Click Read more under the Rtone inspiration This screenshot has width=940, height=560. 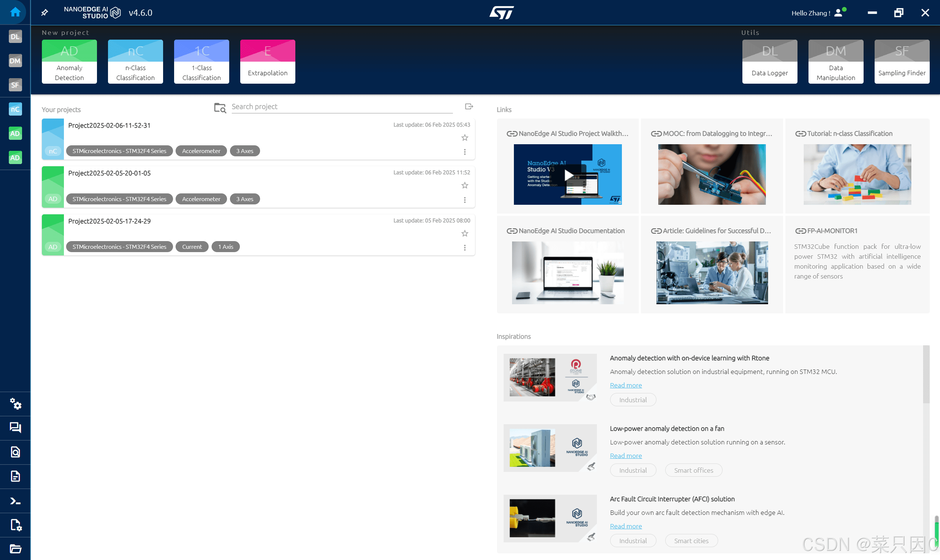(x=626, y=385)
